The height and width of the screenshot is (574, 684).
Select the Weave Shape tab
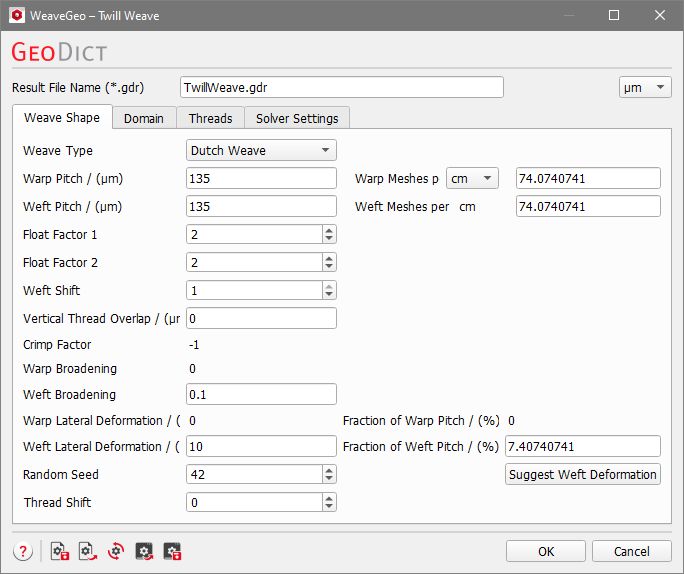pyautogui.click(x=62, y=117)
